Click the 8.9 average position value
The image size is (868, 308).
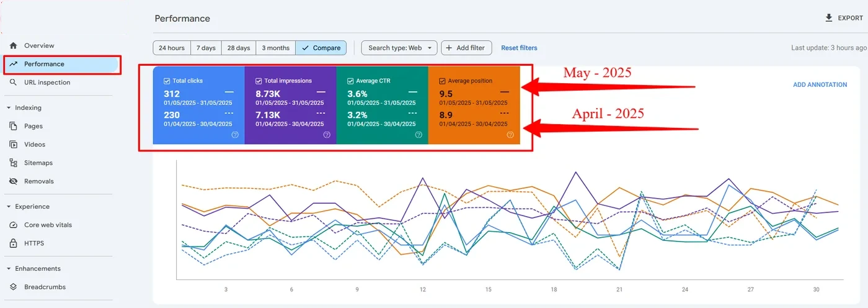point(446,115)
